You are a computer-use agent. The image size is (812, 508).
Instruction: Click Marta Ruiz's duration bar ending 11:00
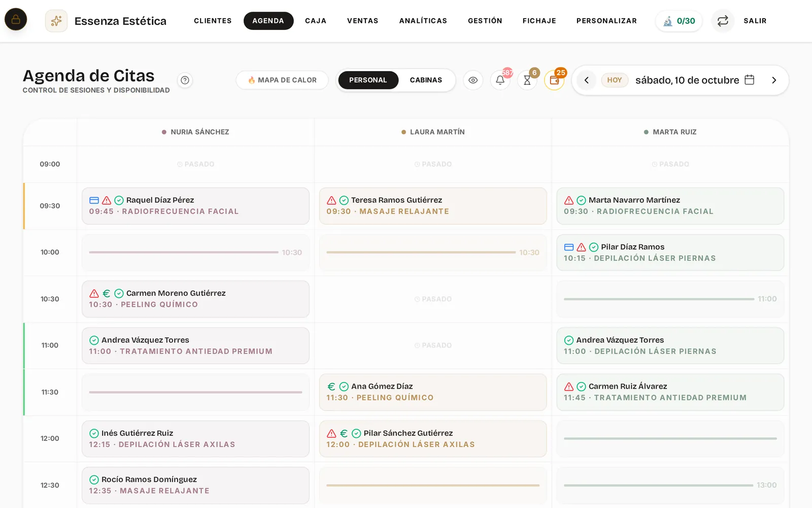[x=670, y=299]
